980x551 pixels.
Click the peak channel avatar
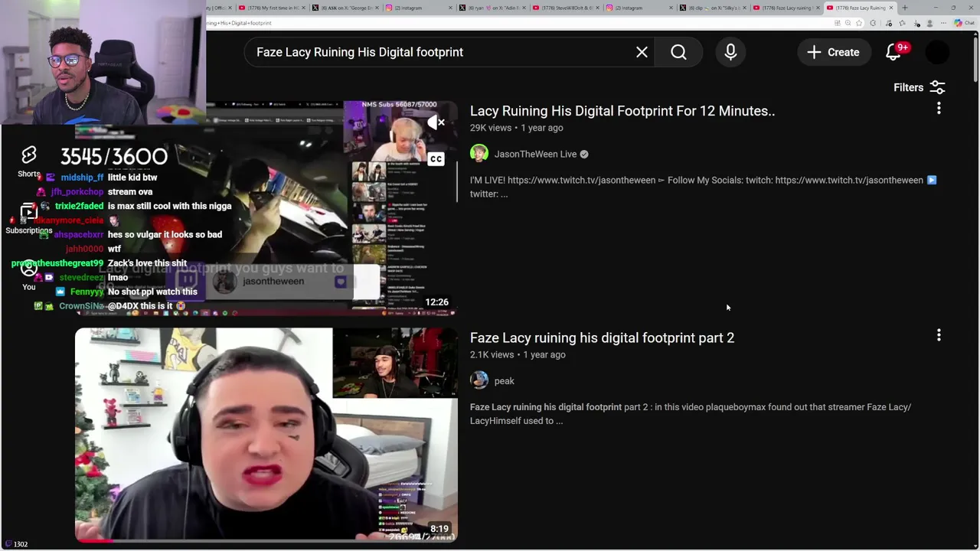click(x=479, y=380)
